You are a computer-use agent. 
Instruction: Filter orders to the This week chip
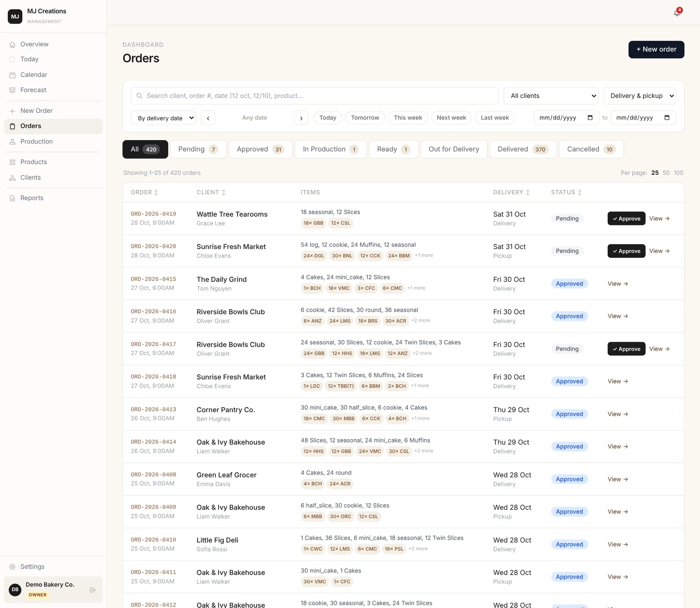(408, 118)
